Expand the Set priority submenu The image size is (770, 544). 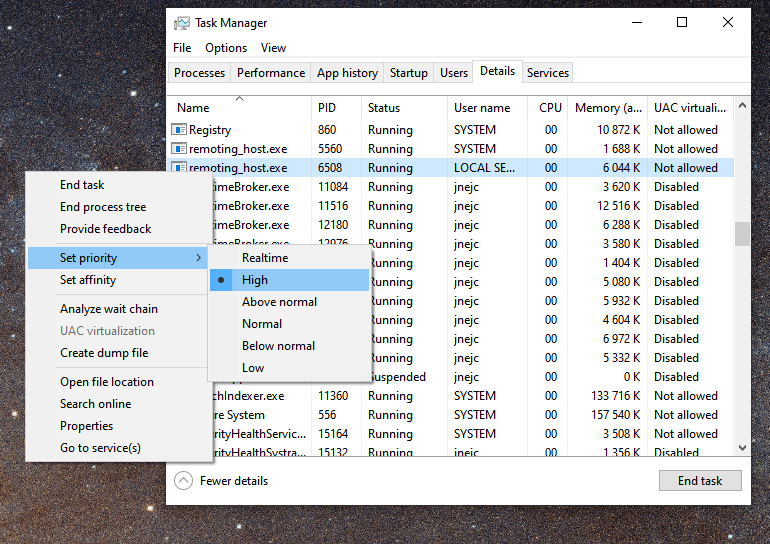[118, 258]
